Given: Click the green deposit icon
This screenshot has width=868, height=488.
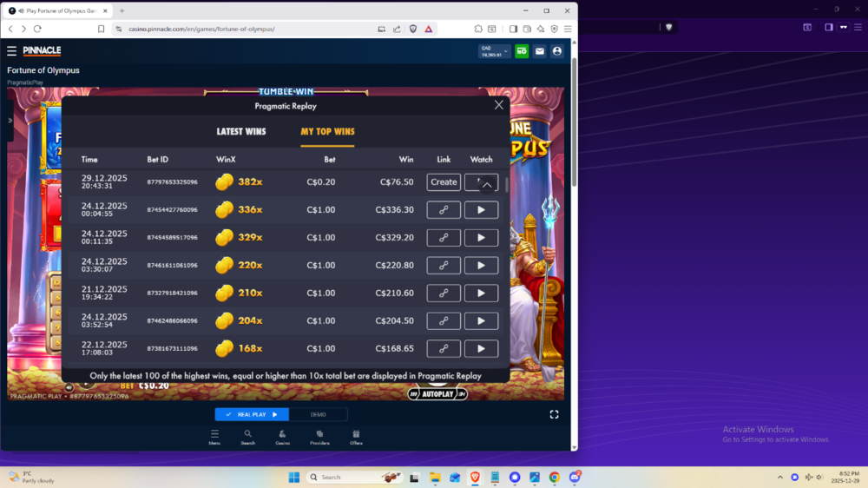Looking at the screenshot, I should click(522, 51).
